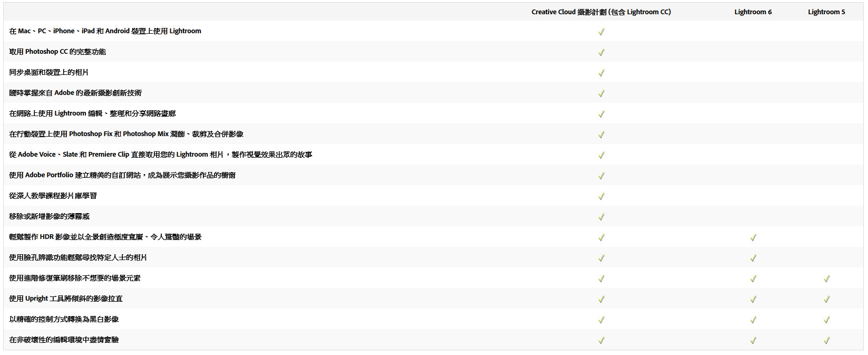Viewport: 868px width, 355px height.
Task: Click the Lightroom 6 checkmark for 非破壞性的編輯環境 row
Action: (x=753, y=340)
